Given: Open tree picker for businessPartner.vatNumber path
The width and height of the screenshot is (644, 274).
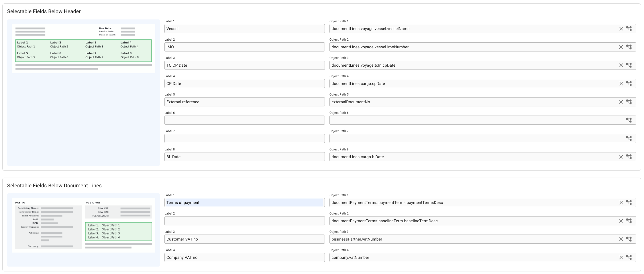Looking at the screenshot, I should [629, 239].
